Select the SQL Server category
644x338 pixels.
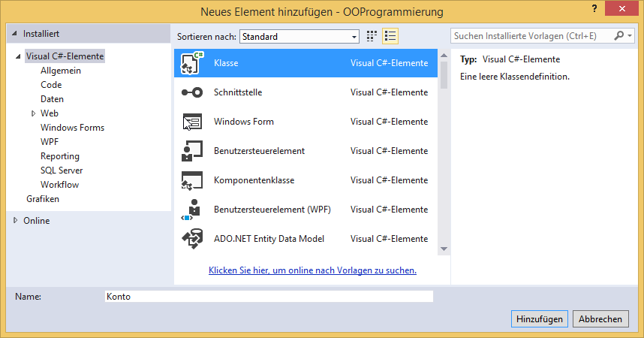(x=62, y=171)
